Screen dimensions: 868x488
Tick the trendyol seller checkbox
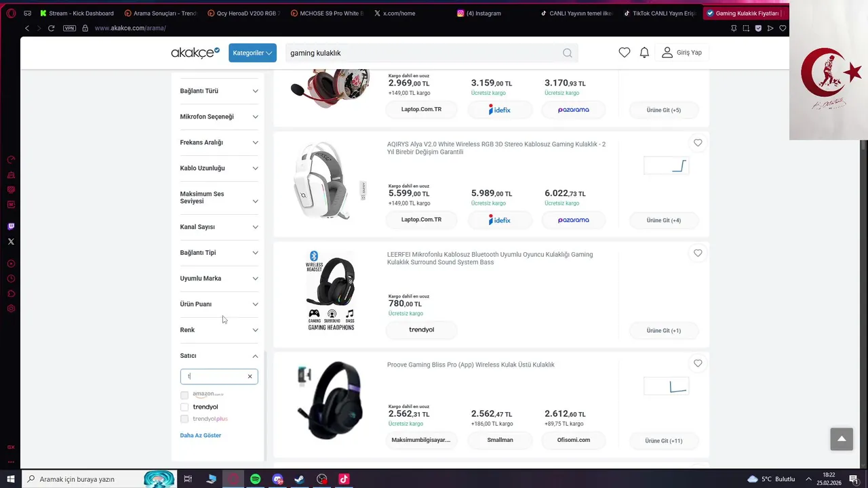pos(184,407)
